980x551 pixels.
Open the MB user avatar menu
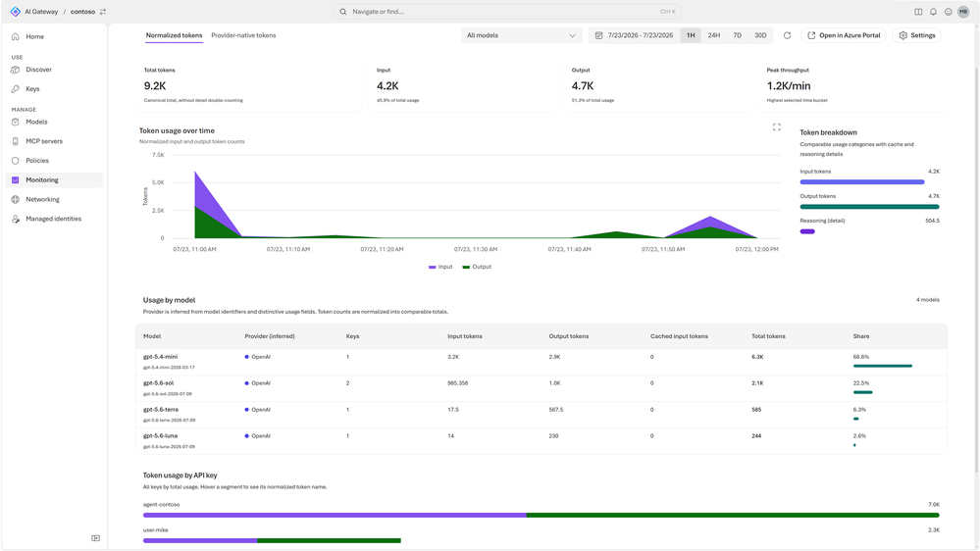coord(963,11)
